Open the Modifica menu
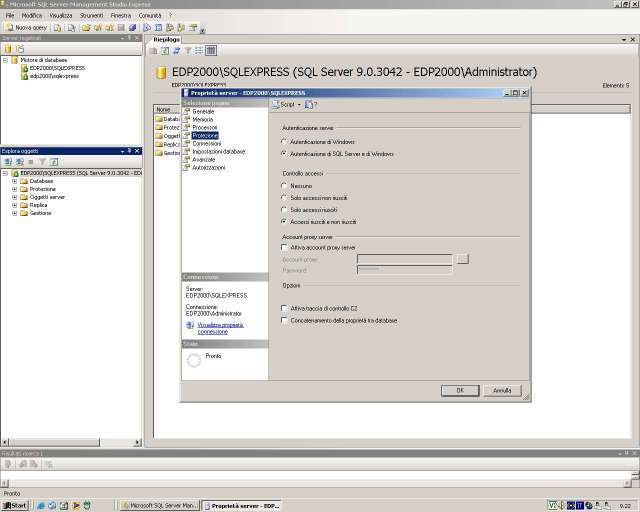Image resolution: width=640 pixels, height=512 pixels. point(32,16)
